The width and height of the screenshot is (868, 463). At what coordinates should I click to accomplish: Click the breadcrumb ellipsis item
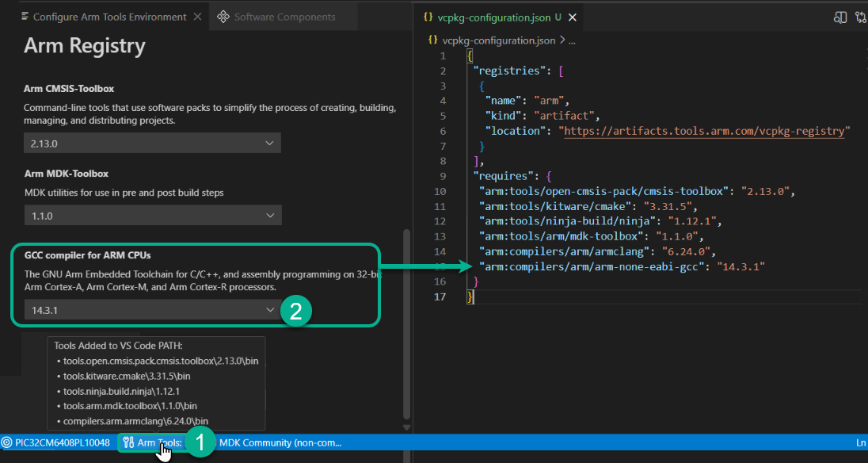click(572, 41)
